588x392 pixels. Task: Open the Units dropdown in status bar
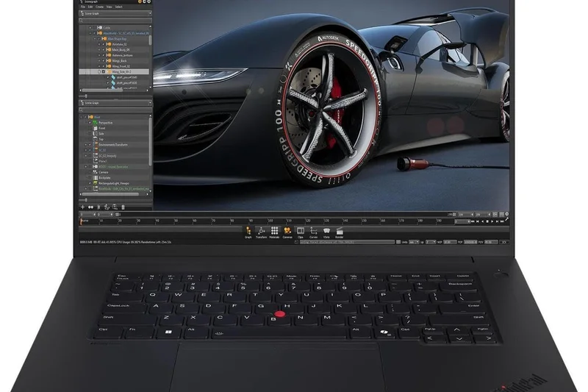[x=414, y=242]
